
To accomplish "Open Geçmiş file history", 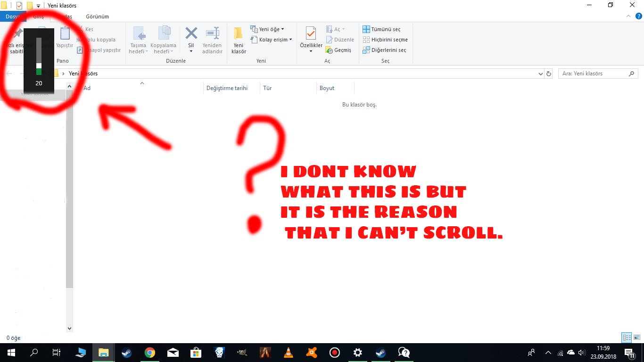I will pyautogui.click(x=339, y=50).
